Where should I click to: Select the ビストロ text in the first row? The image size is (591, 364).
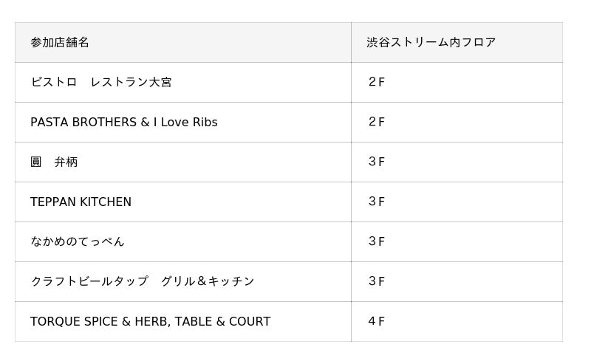[x=53, y=82]
